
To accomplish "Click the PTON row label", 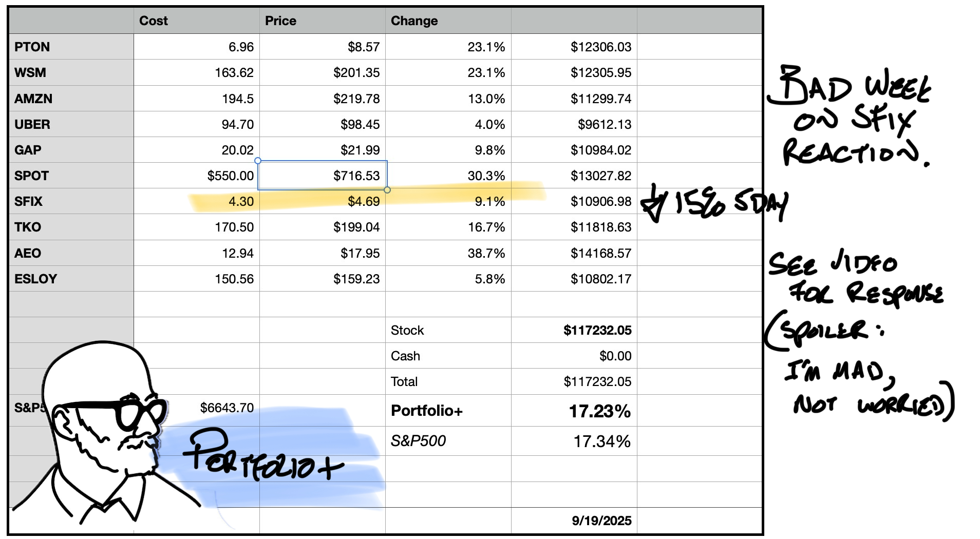I will click(x=32, y=47).
